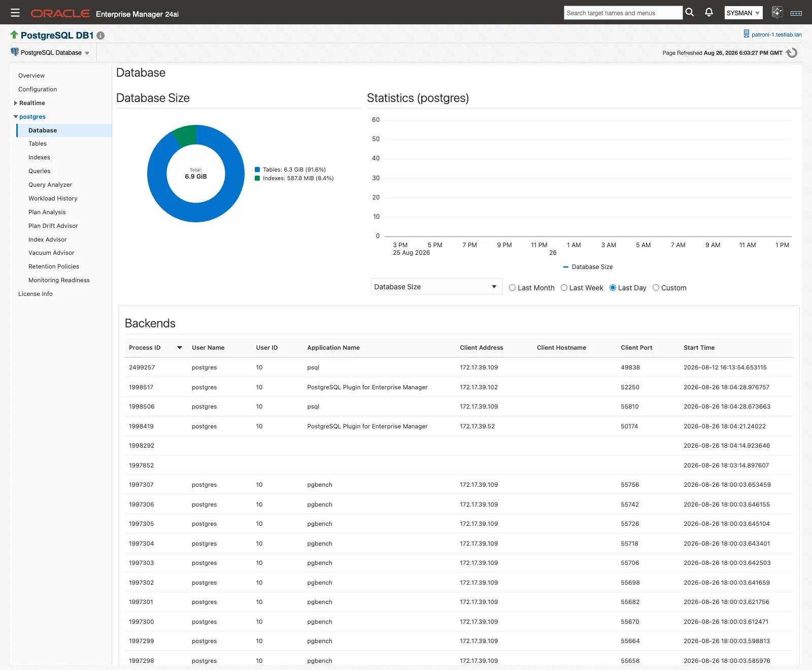Screen dimensions: 812x670
Task: Click process ID 2499257 in Backends table
Action: pyautogui.click(x=142, y=367)
